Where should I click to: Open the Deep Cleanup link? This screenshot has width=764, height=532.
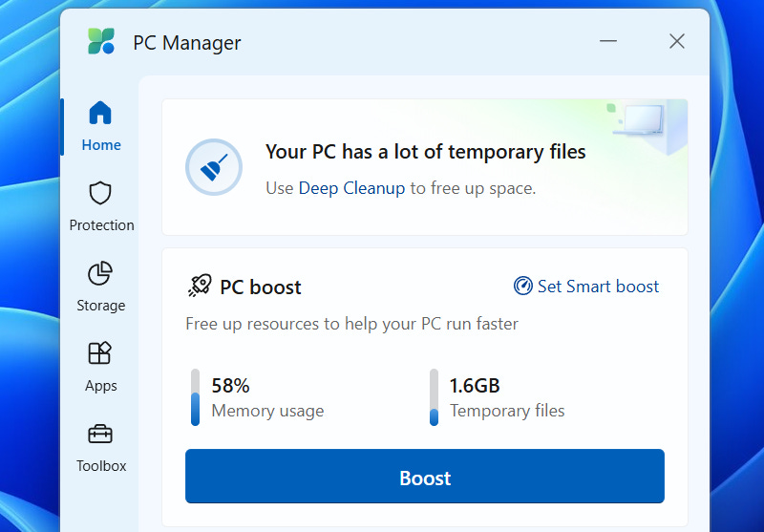click(351, 188)
